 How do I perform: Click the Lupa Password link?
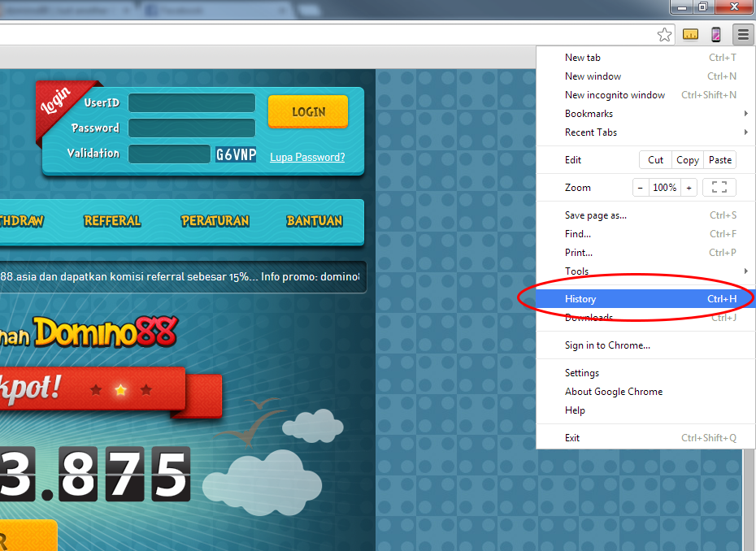point(307,157)
